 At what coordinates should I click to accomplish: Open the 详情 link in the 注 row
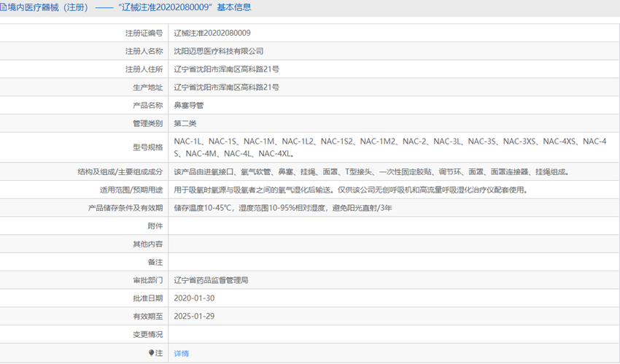click(181, 353)
